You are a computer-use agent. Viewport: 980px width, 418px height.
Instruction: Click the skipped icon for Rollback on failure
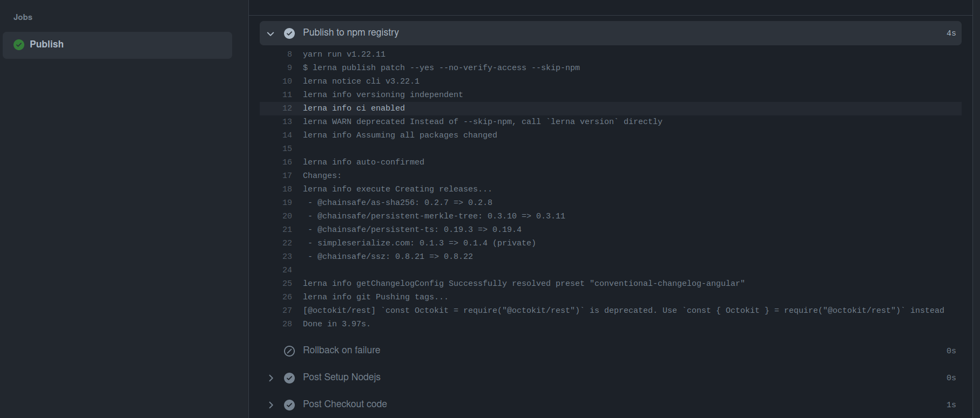[x=289, y=351]
